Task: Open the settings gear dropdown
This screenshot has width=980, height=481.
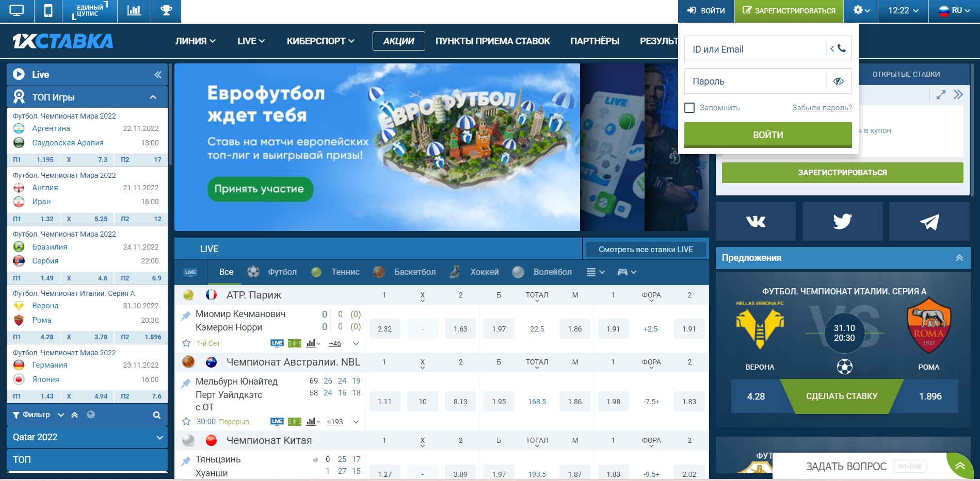Action: [861, 11]
